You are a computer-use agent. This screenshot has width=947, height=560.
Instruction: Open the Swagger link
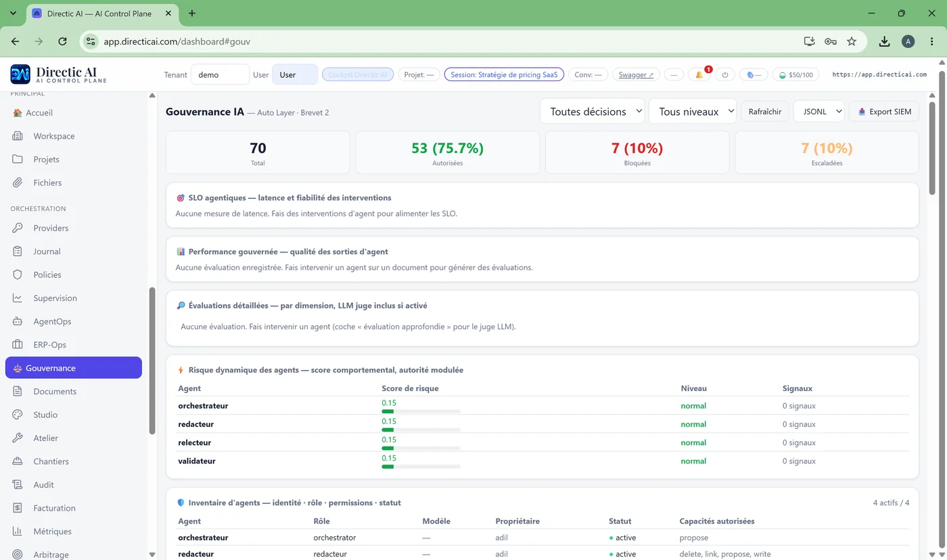coord(637,74)
